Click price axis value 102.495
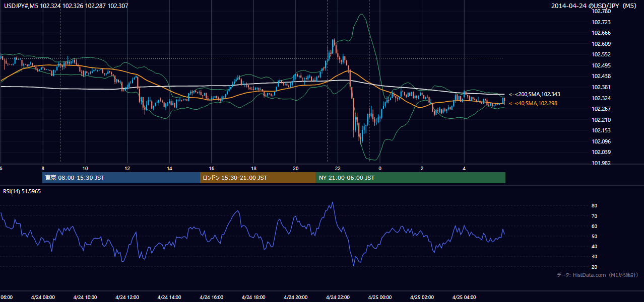This screenshot has height=302, width=644. coord(601,65)
